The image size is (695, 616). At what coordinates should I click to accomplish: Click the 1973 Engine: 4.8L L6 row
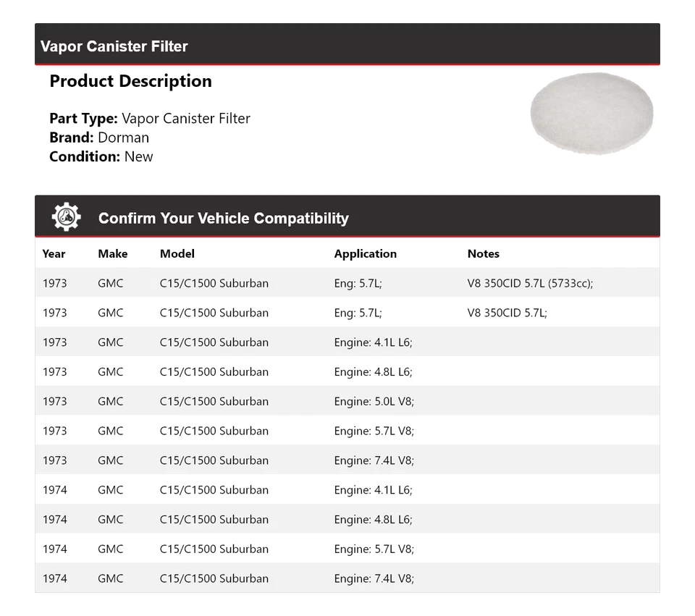pyautogui.click(x=347, y=372)
